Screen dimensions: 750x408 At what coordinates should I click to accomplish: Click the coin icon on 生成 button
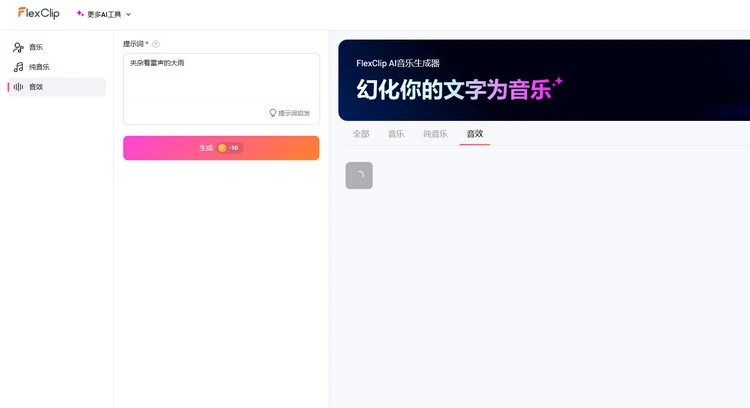click(x=222, y=148)
